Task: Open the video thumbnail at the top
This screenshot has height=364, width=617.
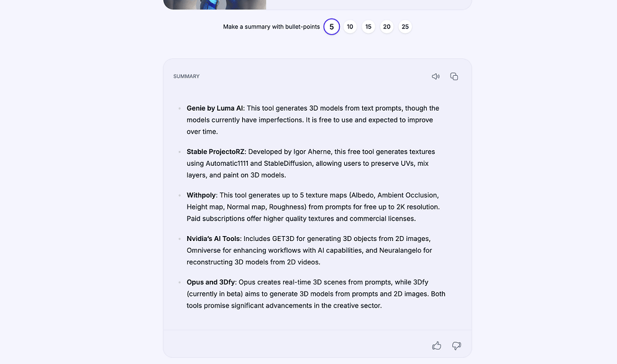Action: (x=215, y=4)
